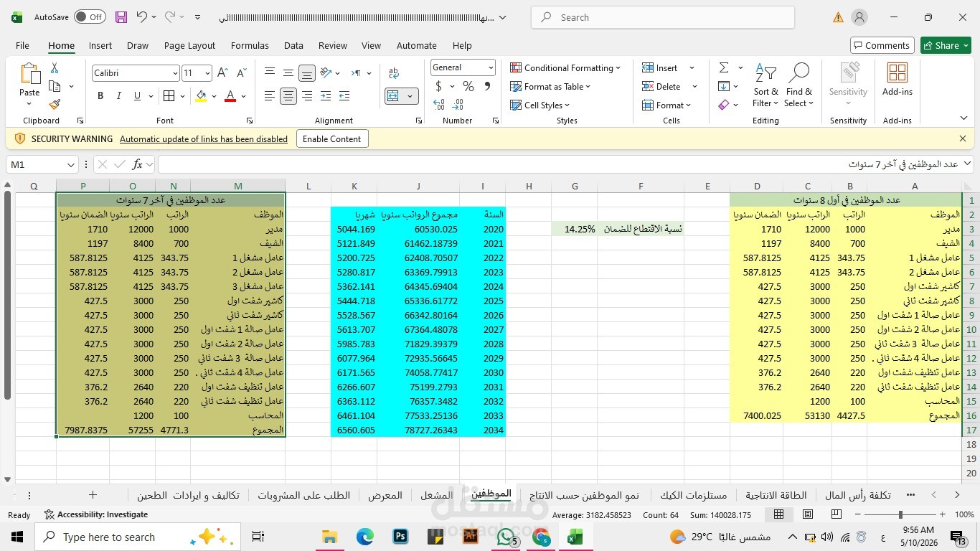The width and height of the screenshot is (980, 551).
Task: Click Increase Decimal icon
Action: tap(439, 105)
